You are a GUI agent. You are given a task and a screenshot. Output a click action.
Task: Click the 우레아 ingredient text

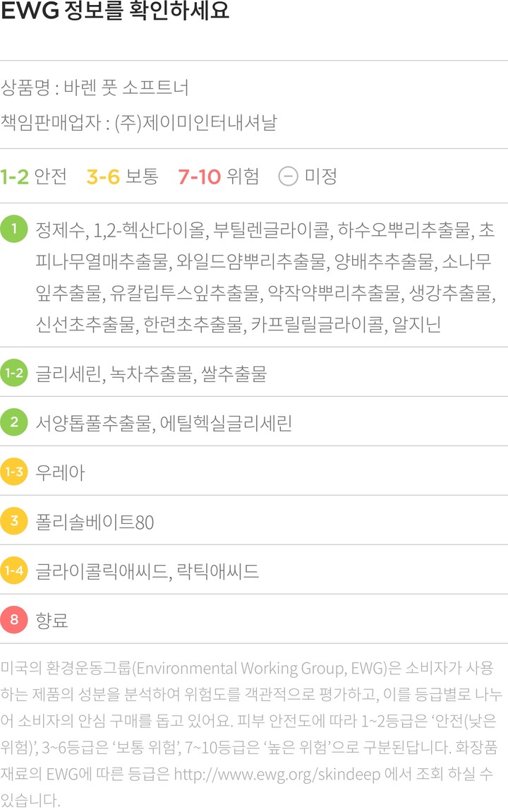point(60,472)
